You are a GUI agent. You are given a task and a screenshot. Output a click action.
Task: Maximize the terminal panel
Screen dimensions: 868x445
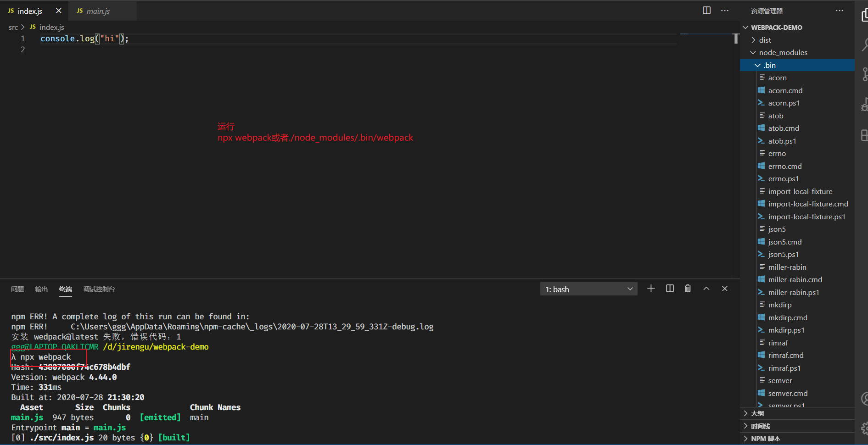pyautogui.click(x=706, y=289)
